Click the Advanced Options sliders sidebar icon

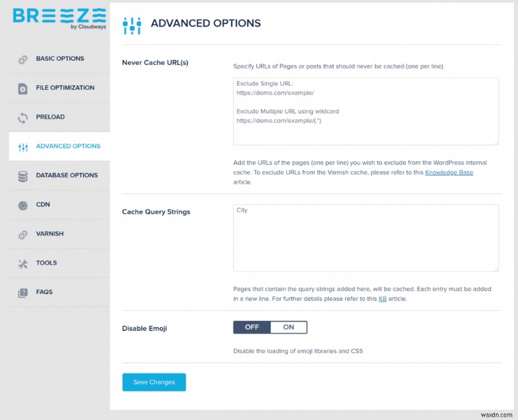point(23,147)
